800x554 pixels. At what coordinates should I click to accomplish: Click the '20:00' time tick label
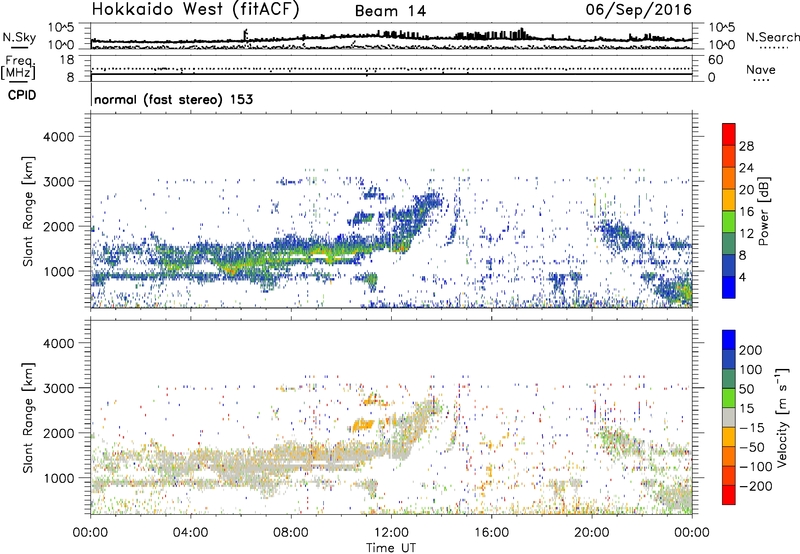pyautogui.click(x=591, y=533)
